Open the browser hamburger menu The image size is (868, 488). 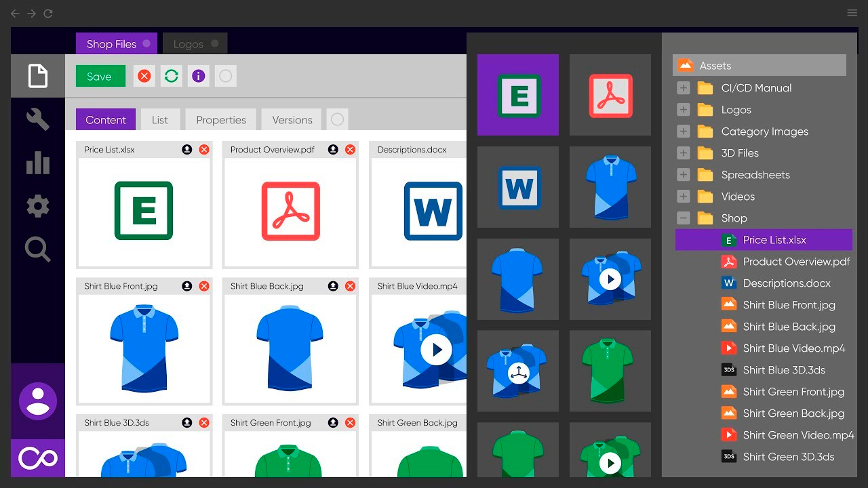852,13
